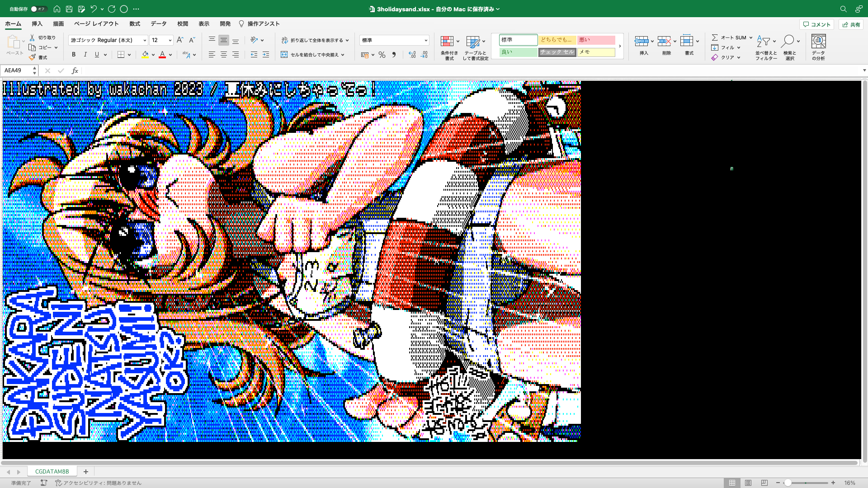This screenshot has height=488, width=868.
Task: Expand the cell styles gallery arrow
Action: click(x=620, y=46)
